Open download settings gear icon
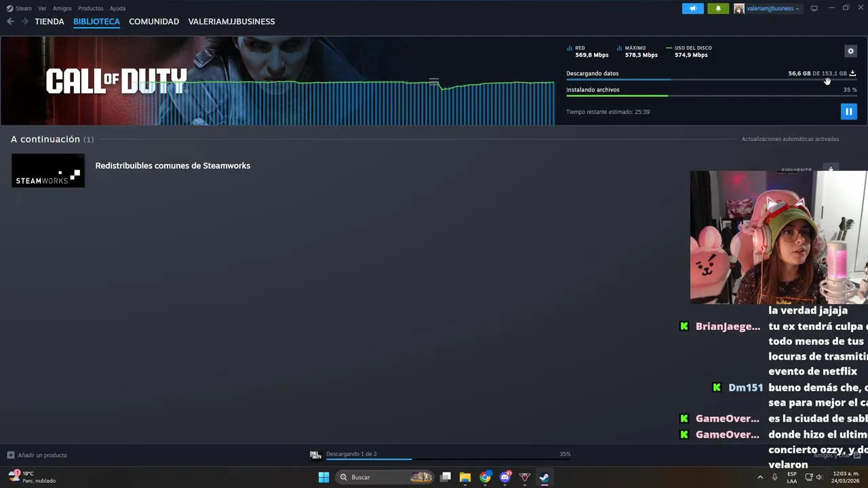 pos(850,51)
